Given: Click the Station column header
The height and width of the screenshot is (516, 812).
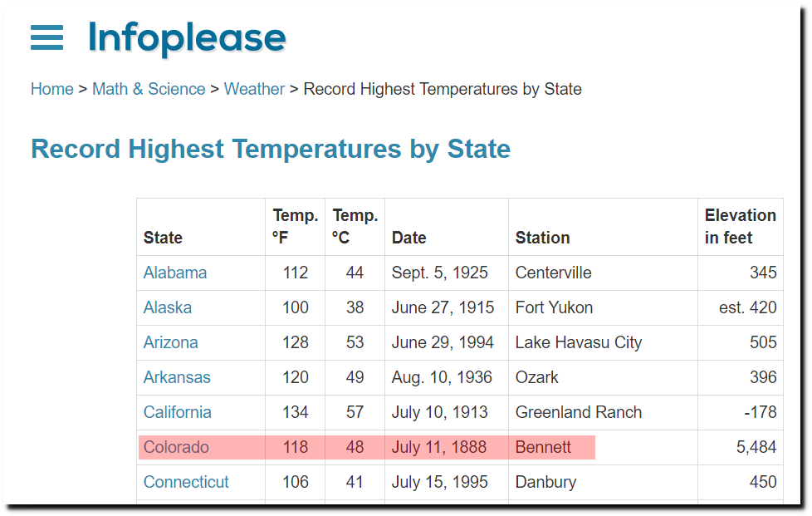Looking at the screenshot, I should pyautogui.click(x=542, y=238).
